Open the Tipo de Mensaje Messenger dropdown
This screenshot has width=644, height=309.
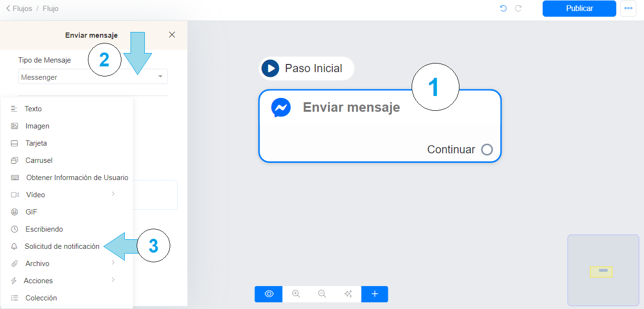click(x=93, y=77)
